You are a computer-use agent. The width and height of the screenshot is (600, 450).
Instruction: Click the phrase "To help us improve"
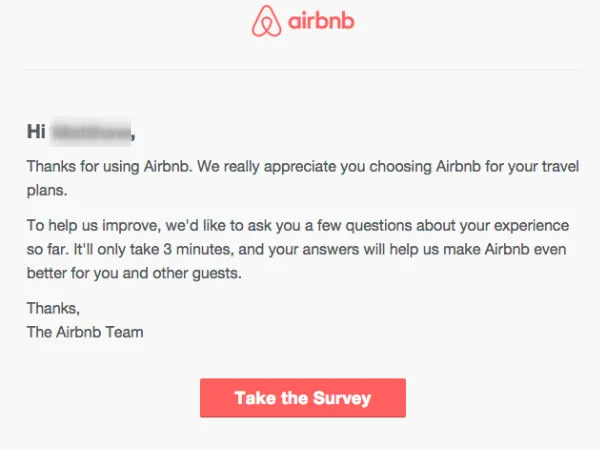(89, 224)
